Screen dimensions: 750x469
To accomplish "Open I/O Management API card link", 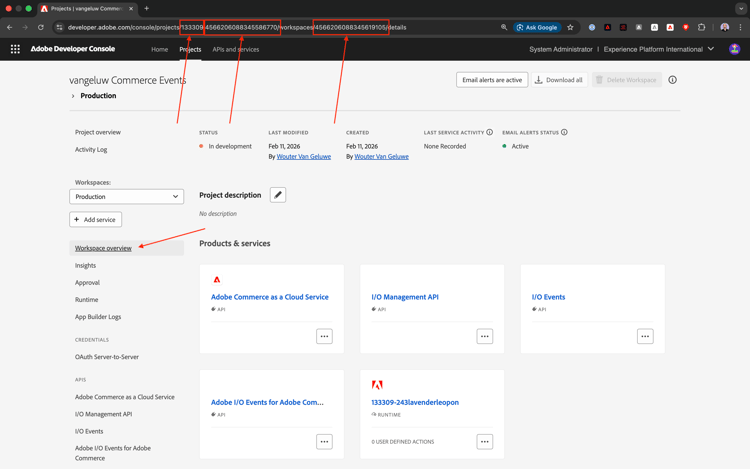I will tap(405, 297).
